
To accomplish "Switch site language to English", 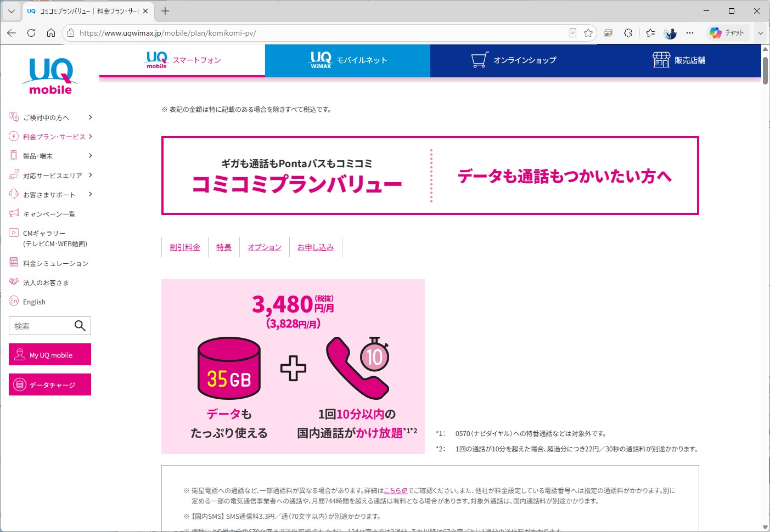I will [34, 302].
